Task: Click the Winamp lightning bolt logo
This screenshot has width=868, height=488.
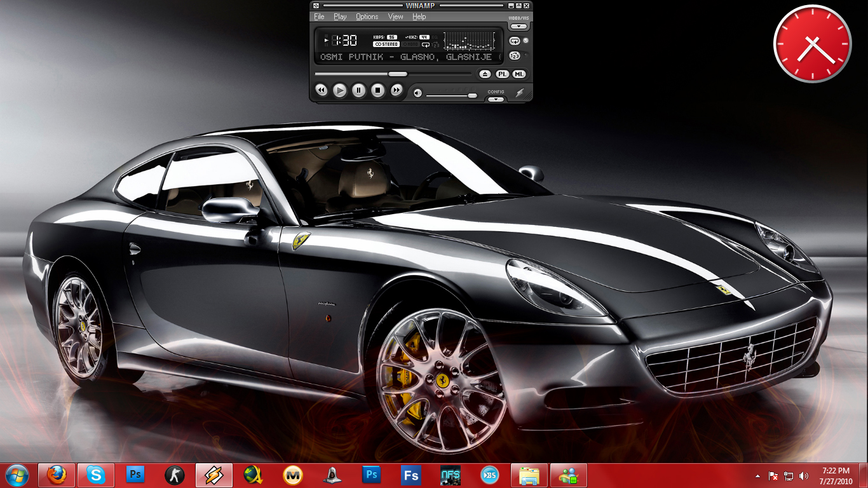Action: click(x=520, y=93)
